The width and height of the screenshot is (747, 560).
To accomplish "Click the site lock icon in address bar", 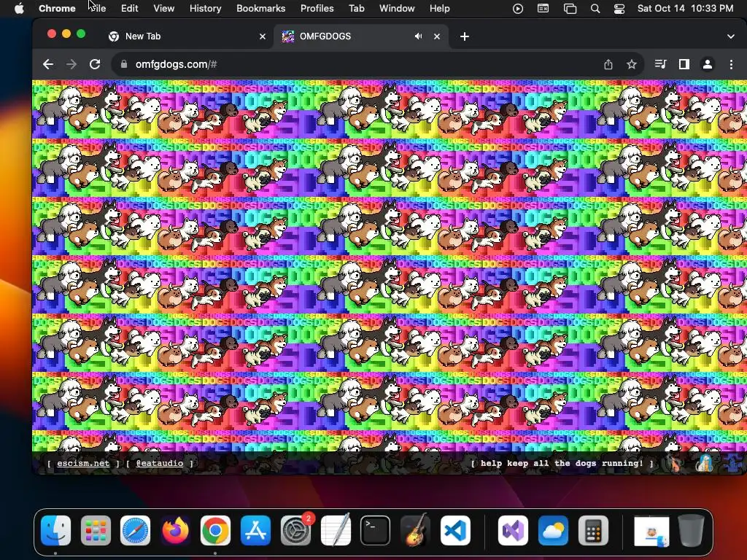I will [124, 64].
